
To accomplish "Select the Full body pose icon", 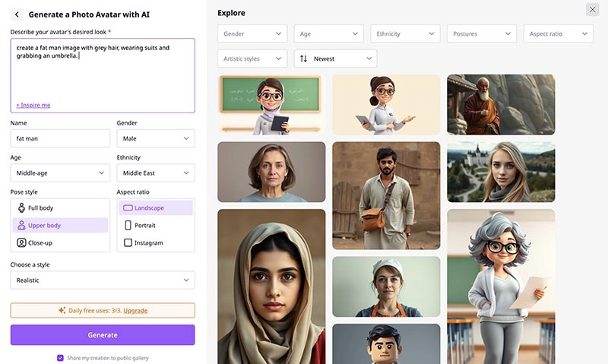I will click(21, 207).
